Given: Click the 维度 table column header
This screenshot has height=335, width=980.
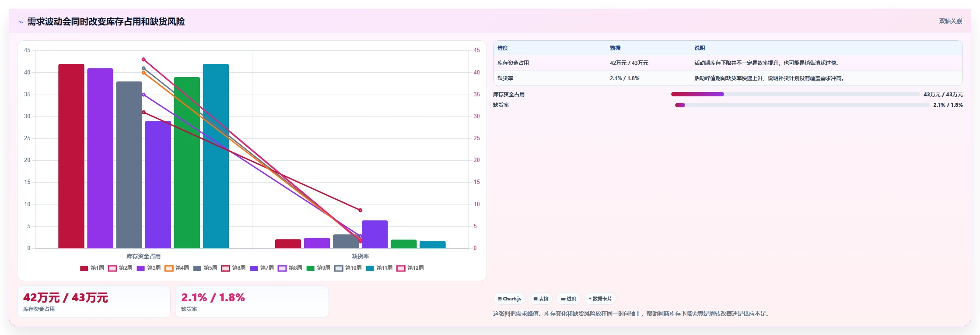Looking at the screenshot, I should [x=503, y=48].
